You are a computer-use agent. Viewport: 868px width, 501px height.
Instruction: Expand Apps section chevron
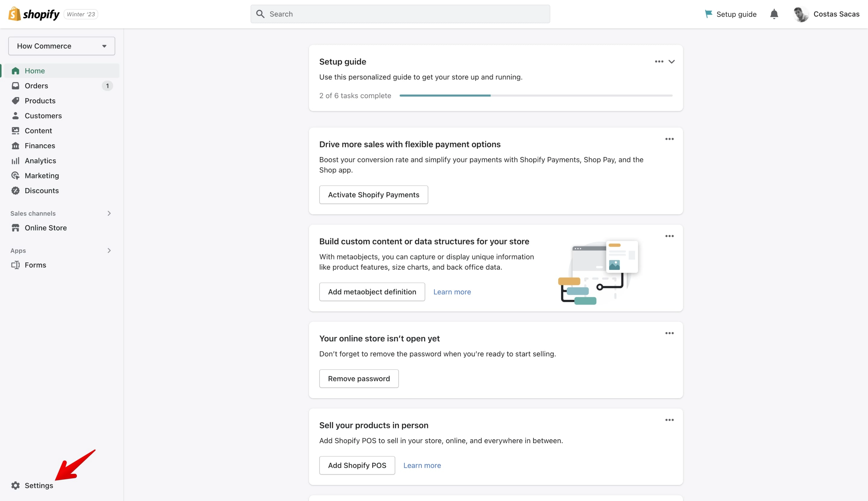pos(109,251)
